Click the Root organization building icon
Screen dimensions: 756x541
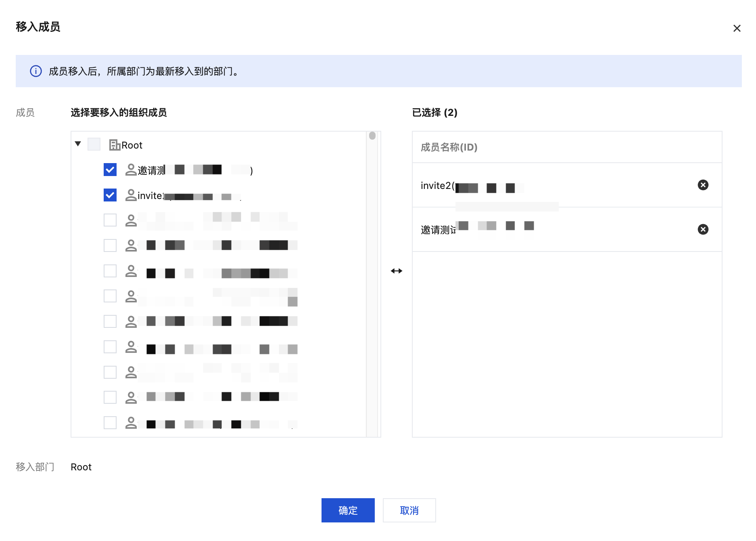[115, 145]
